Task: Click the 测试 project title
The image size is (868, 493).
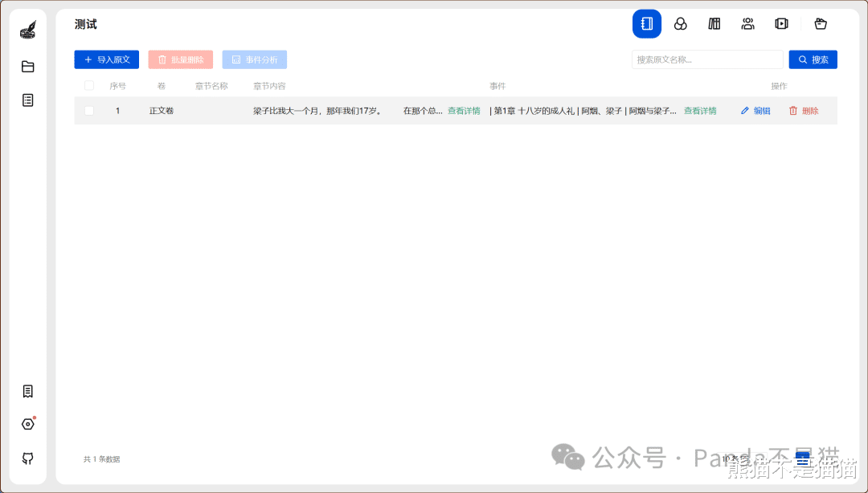Action: click(x=86, y=24)
